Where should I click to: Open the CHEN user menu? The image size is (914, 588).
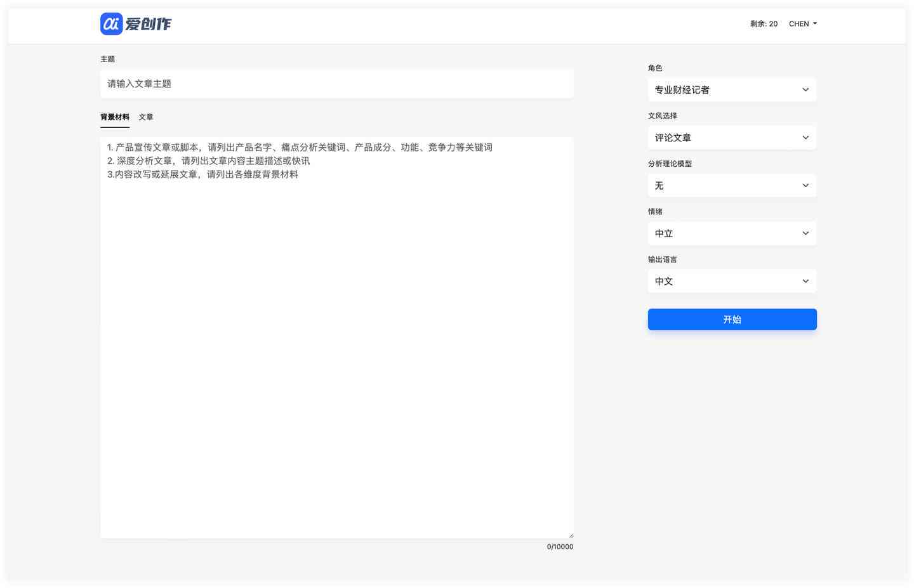pos(803,24)
